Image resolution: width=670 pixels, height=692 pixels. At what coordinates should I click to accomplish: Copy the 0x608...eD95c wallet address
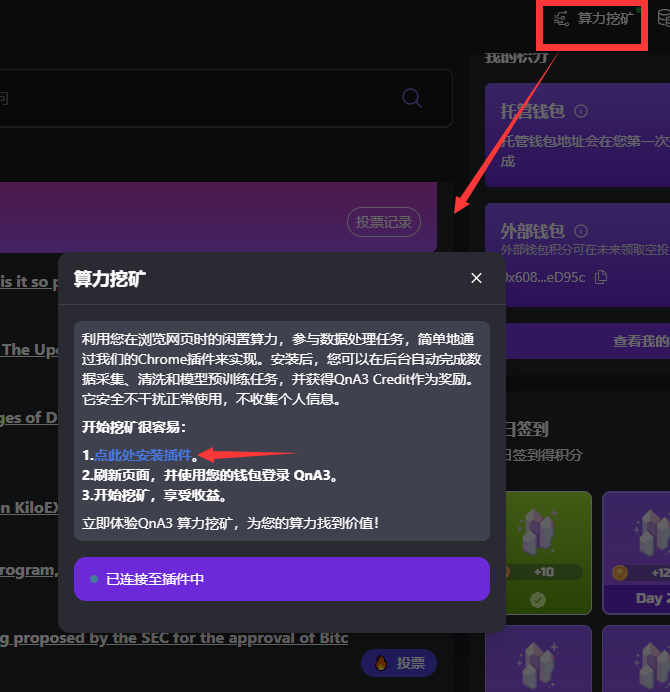pyautogui.click(x=601, y=277)
